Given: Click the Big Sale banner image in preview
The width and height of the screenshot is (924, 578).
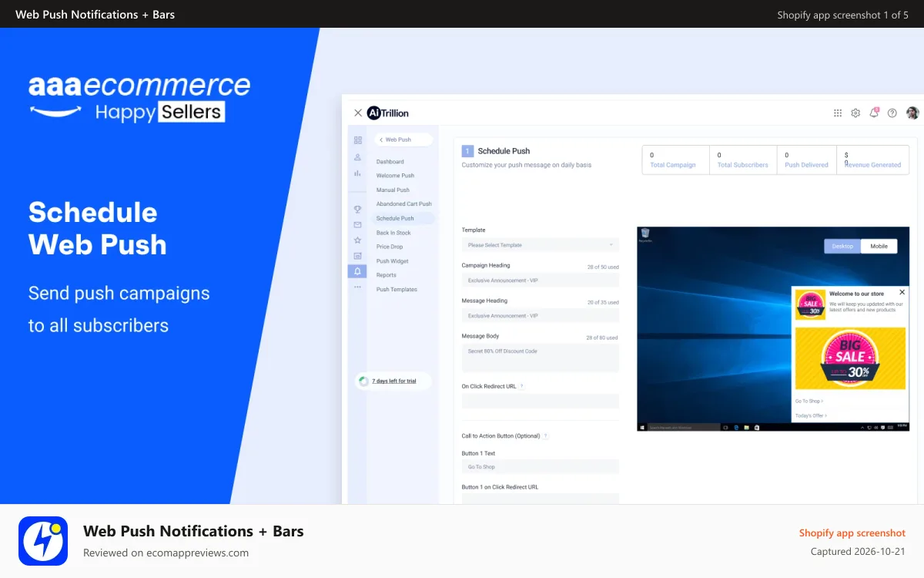Looking at the screenshot, I should tap(850, 358).
